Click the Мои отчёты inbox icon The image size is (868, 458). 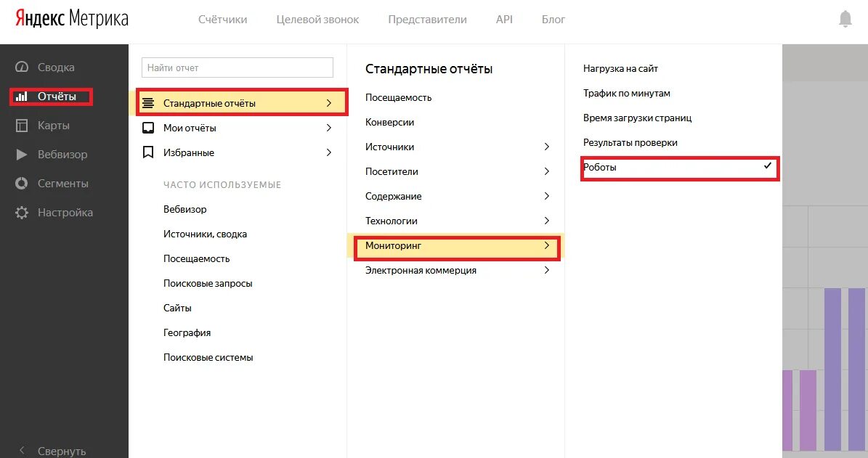pyautogui.click(x=147, y=128)
